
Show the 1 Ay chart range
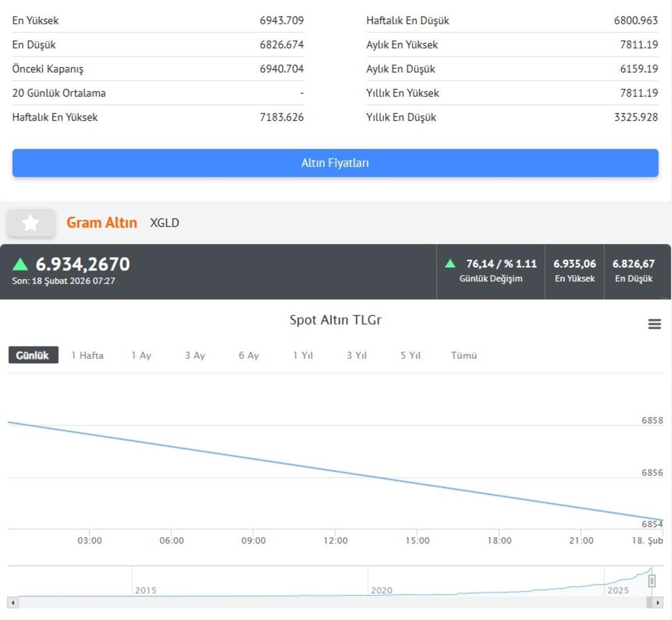pyautogui.click(x=141, y=356)
